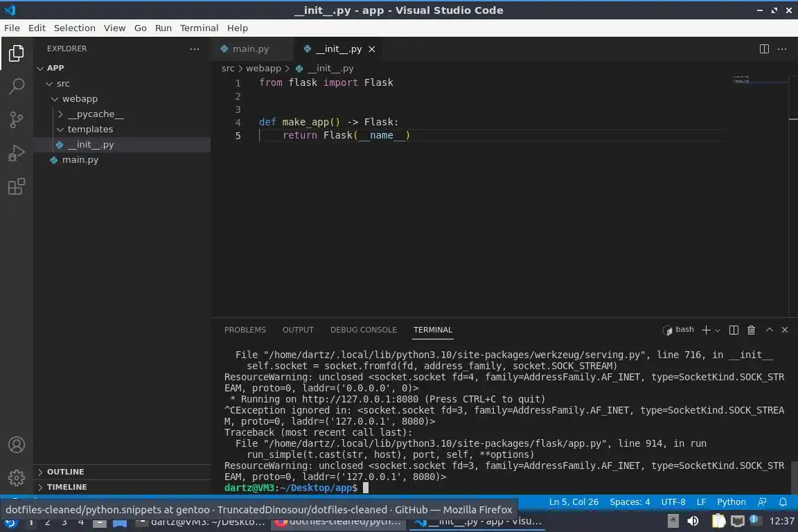Open the File menu
The width and height of the screenshot is (798, 532).
click(x=12, y=28)
